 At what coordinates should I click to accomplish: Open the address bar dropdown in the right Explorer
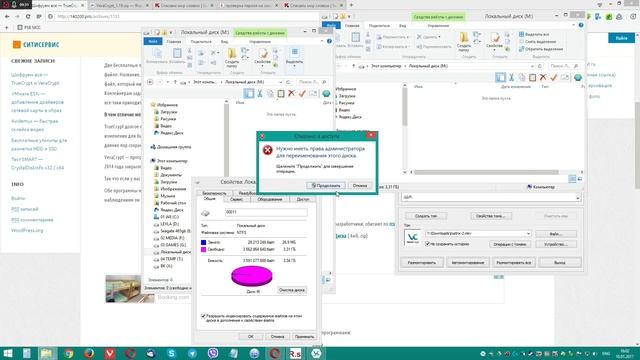click(x=532, y=66)
